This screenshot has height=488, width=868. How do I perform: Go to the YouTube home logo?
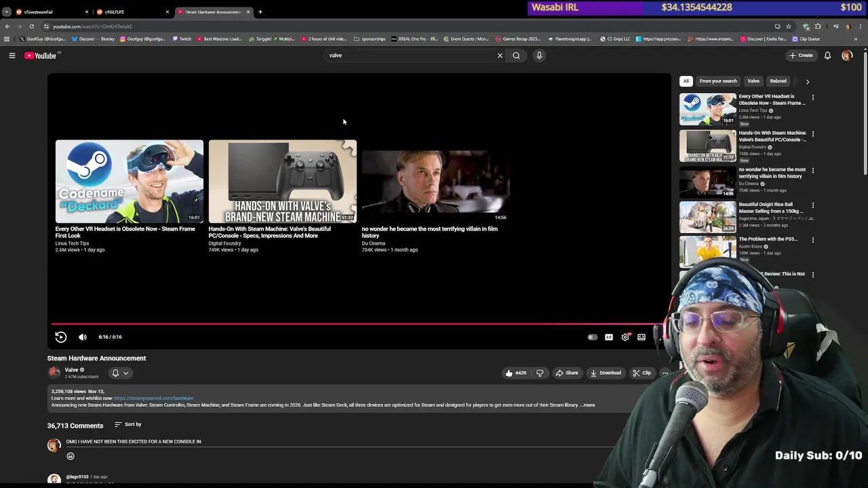(41, 56)
